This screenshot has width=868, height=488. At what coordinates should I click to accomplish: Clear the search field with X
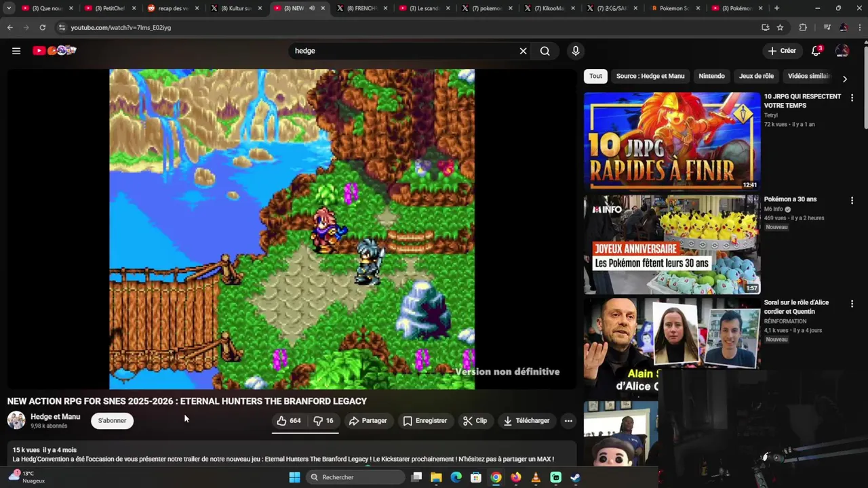coord(523,51)
